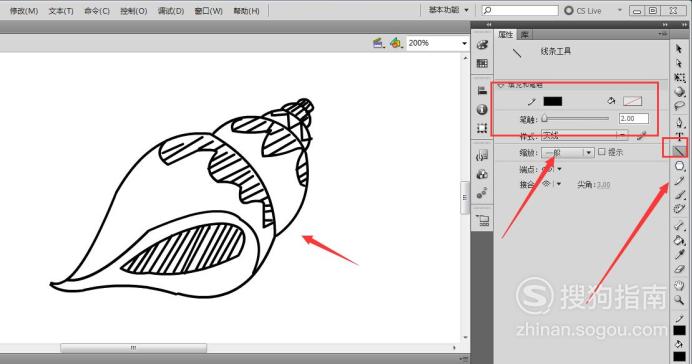Select the Paint Bucket tool
Viewport: 692px width, 364px height.
pos(679,240)
